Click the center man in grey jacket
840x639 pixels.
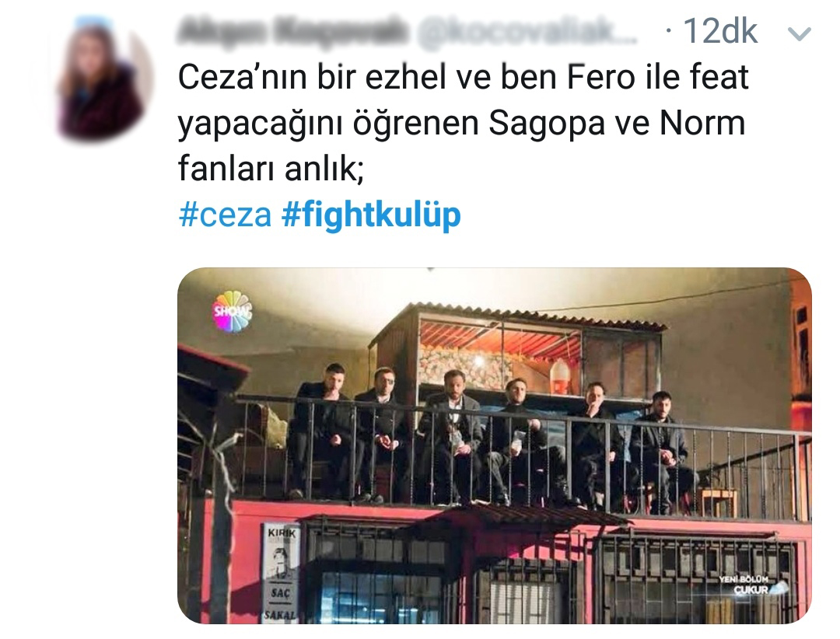452,435
